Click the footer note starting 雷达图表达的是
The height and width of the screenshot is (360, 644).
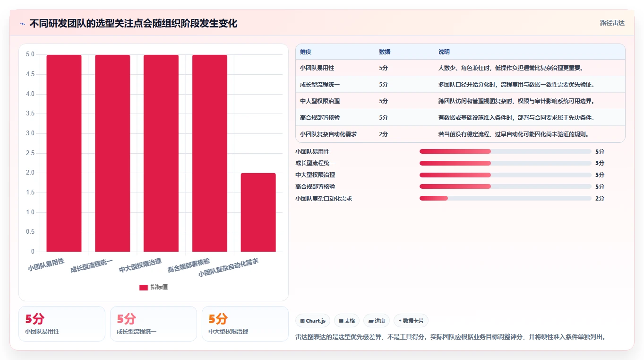(451, 337)
